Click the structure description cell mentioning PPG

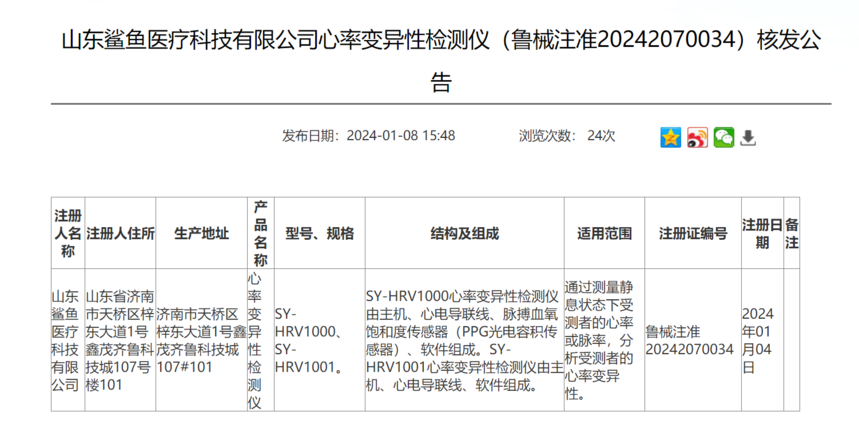click(465, 340)
